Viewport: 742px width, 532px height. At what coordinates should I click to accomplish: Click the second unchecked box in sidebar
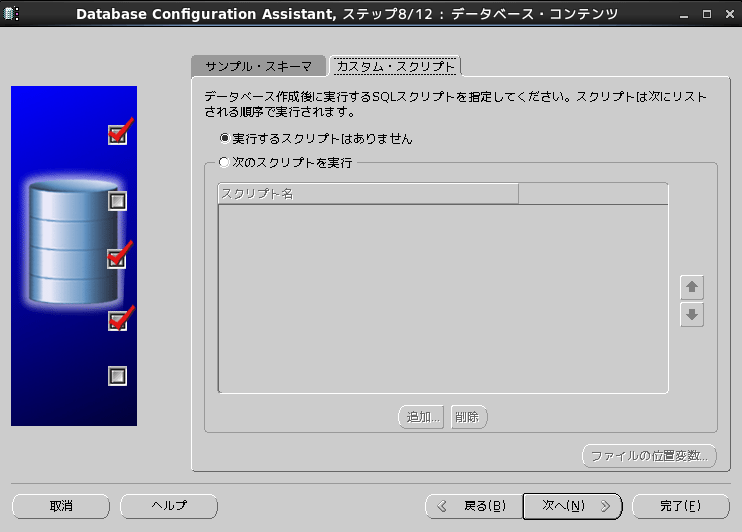tap(118, 201)
